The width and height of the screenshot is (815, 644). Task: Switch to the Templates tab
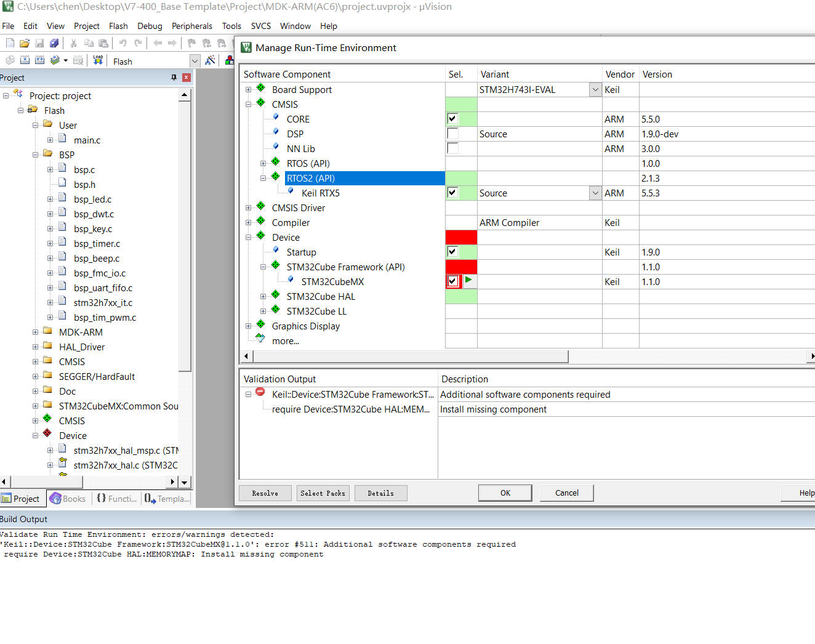167,499
